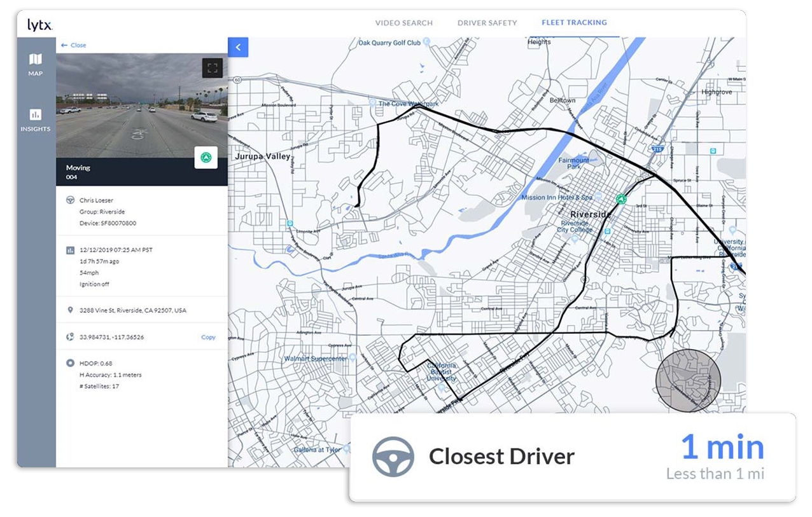Click the location pin address icon

[70, 310]
